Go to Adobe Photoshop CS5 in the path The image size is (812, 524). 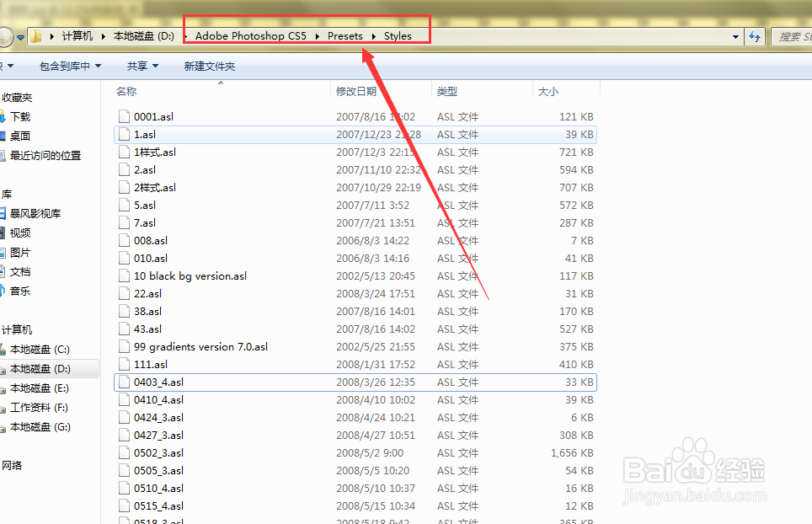pyautogui.click(x=251, y=36)
